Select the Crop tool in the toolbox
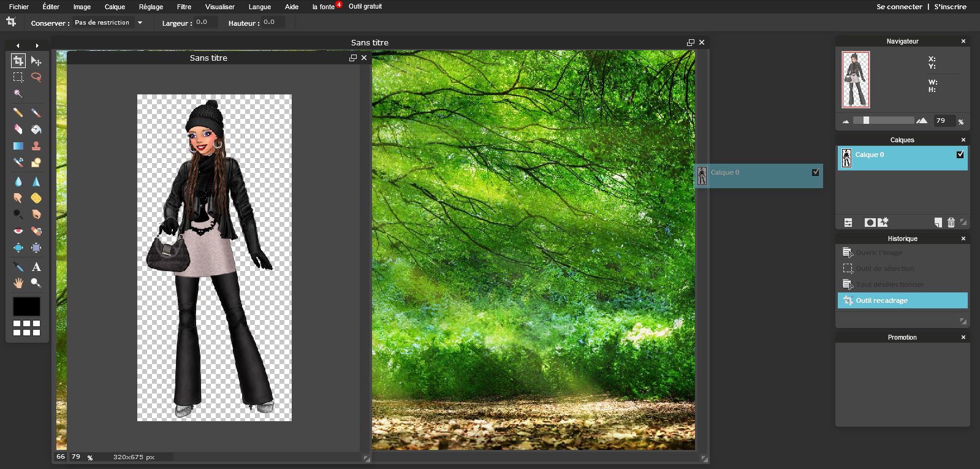980x469 pixels. coord(18,61)
